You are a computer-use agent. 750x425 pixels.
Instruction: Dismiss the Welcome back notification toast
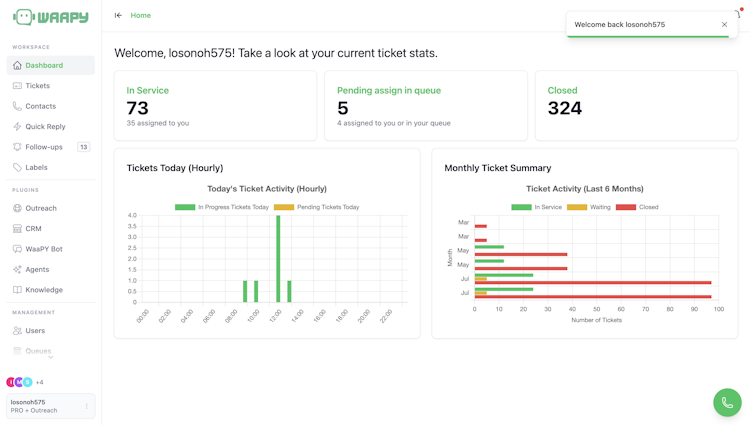pyautogui.click(x=724, y=24)
